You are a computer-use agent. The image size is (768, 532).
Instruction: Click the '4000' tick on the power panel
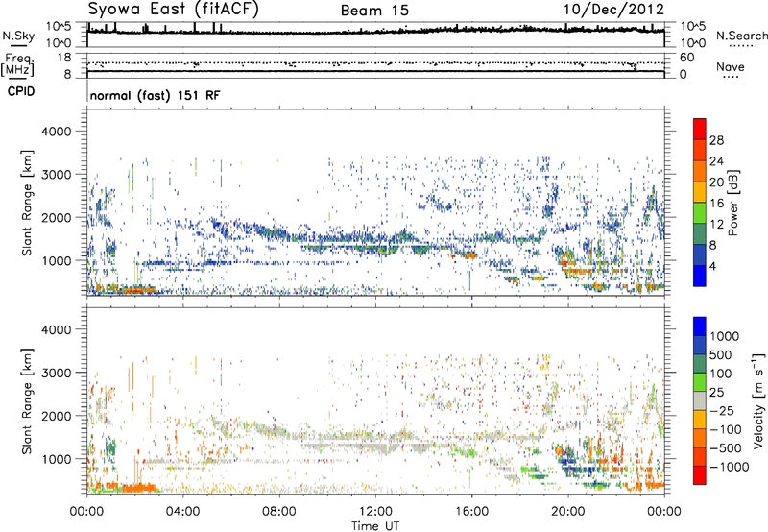tap(57, 132)
